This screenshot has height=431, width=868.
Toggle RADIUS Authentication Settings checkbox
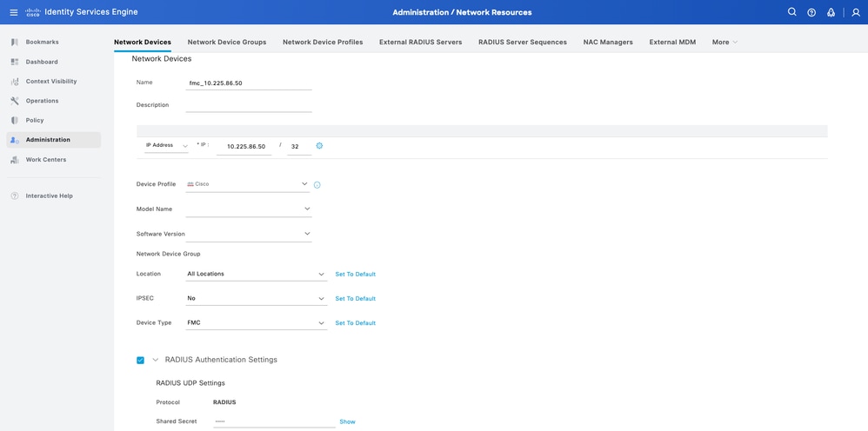[x=140, y=361]
